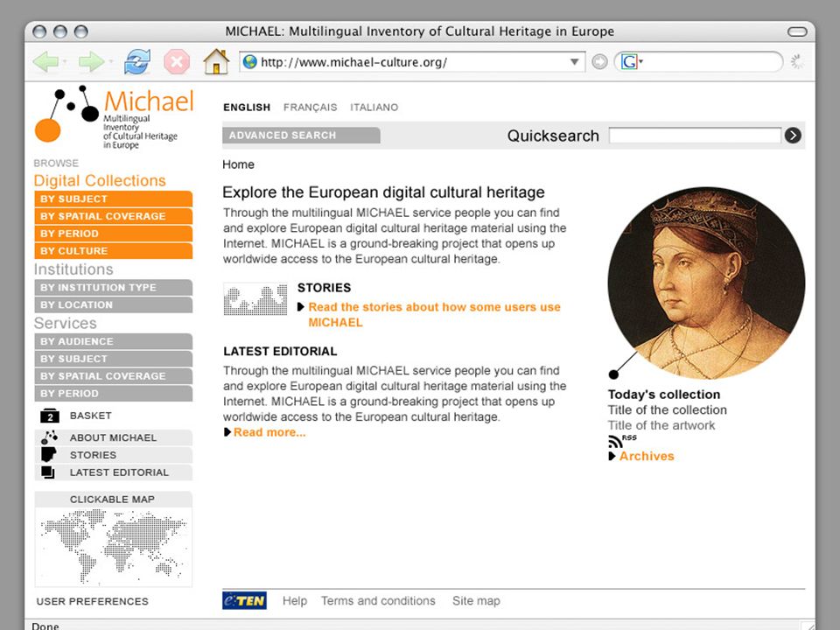Open the address bar history dropdown arrow

pos(574,62)
